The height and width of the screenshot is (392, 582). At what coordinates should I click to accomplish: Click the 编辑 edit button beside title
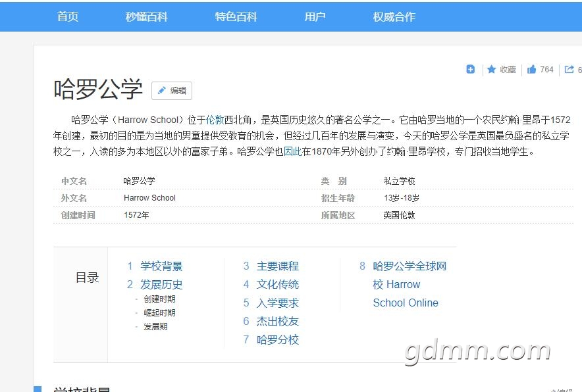pyautogui.click(x=172, y=91)
